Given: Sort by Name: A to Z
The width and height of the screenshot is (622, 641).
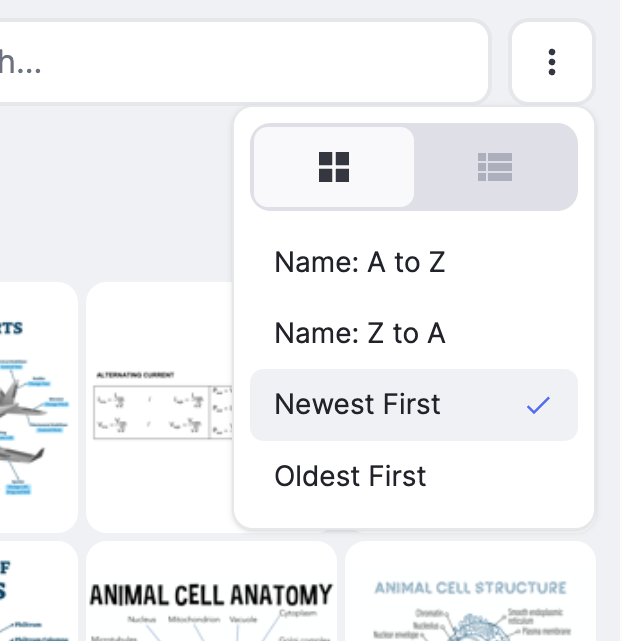Looking at the screenshot, I should [359, 263].
